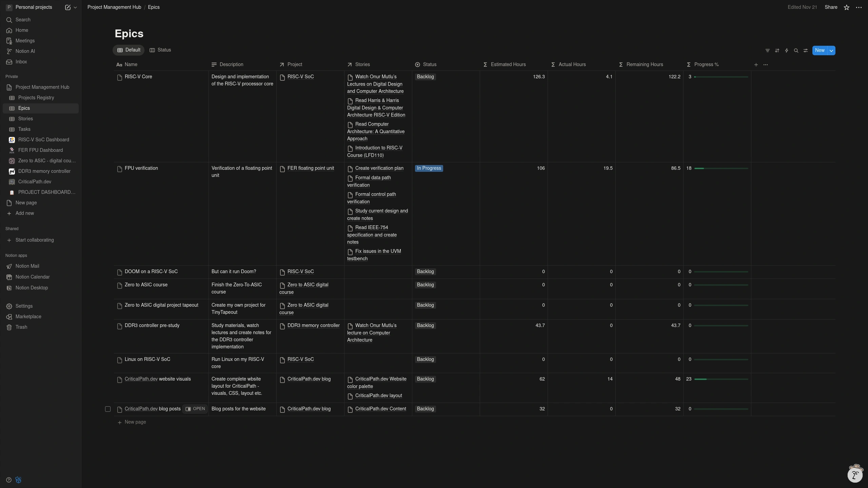Expand the New button dropdown arrow
Image resolution: width=868 pixels, height=488 pixels.
pyautogui.click(x=831, y=50)
